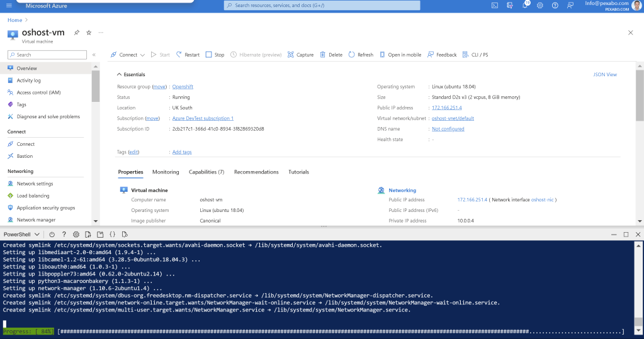Open oshost-vnet/default network link

point(453,118)
